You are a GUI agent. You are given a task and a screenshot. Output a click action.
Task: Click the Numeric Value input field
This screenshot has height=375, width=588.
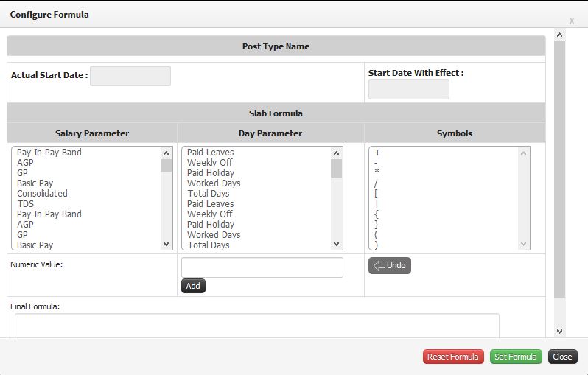pyautogui.click(x=262, y=267)
